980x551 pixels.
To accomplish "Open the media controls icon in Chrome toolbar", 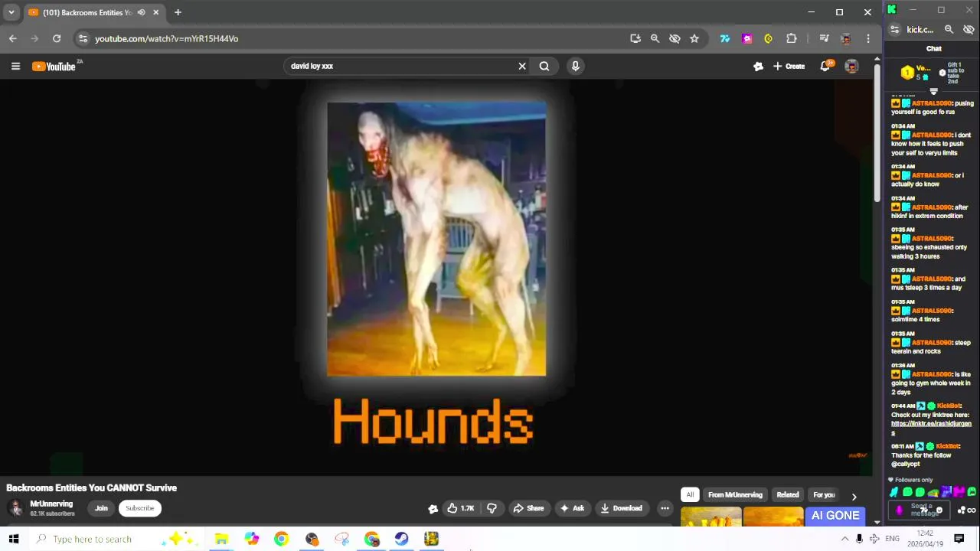I will click(x=824, y=38).
